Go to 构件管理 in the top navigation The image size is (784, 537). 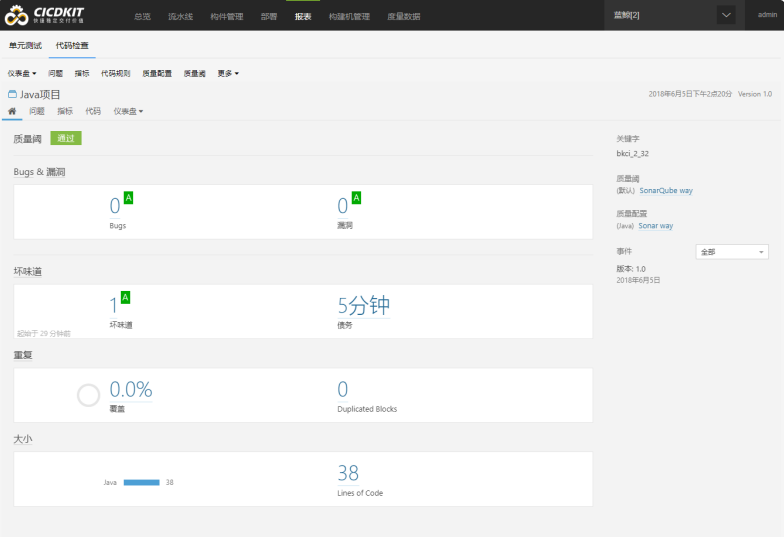click(227, 16)
